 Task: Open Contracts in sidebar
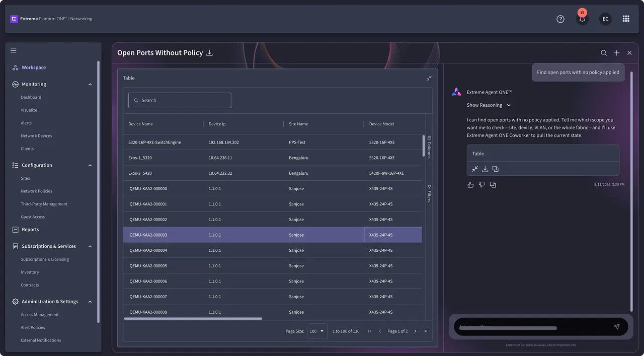tap(30, 286)
